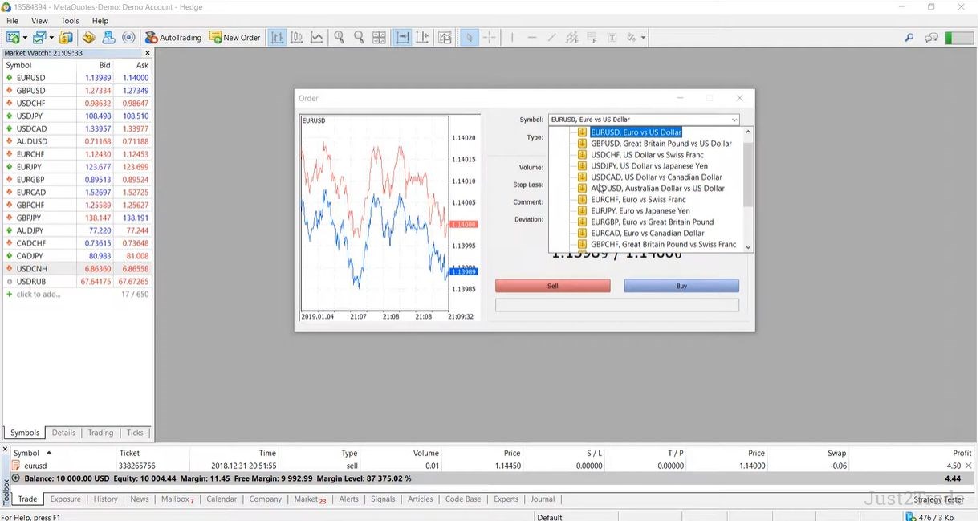Click the zoom out magnifier icon
Screen dimensions: 980x521
click(359, 37)
